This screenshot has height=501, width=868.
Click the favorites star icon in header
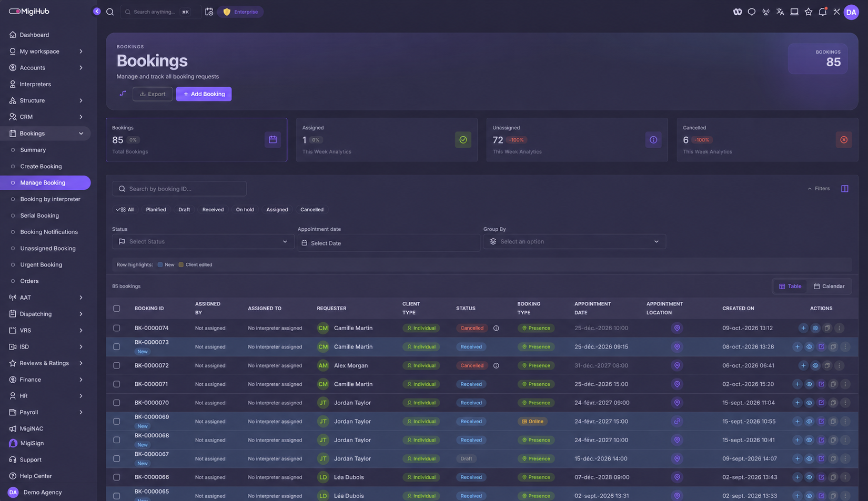[809, 12]
